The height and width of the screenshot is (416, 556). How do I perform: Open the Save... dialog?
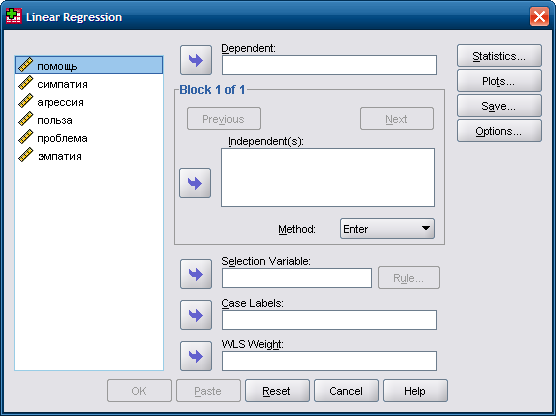499,106
